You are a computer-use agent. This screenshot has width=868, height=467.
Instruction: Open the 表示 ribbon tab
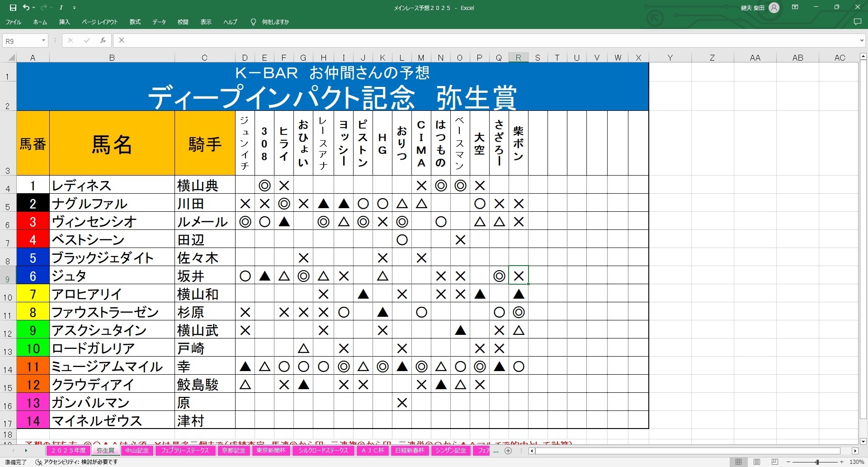point(206,22)
